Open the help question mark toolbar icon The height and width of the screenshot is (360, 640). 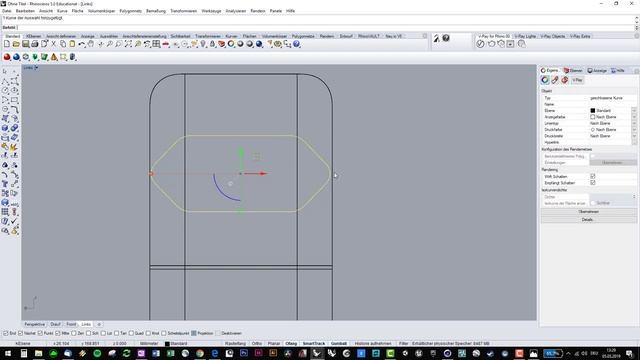click(297, 44)
